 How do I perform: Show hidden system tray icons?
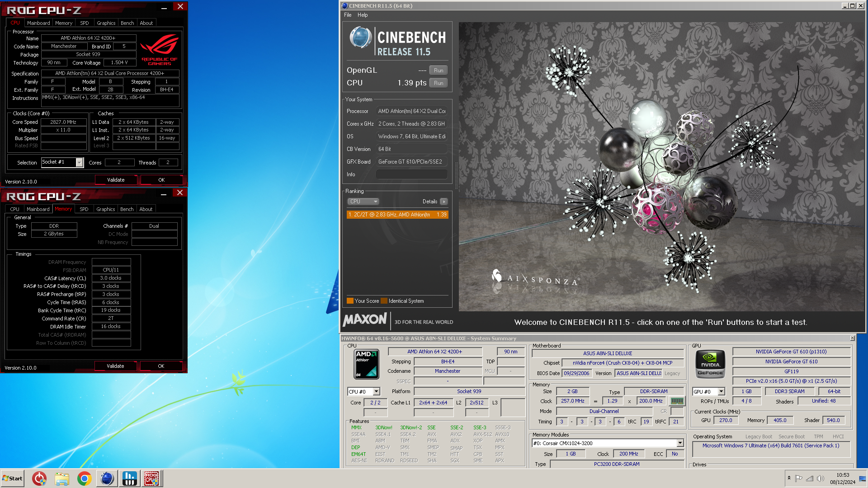789,478
